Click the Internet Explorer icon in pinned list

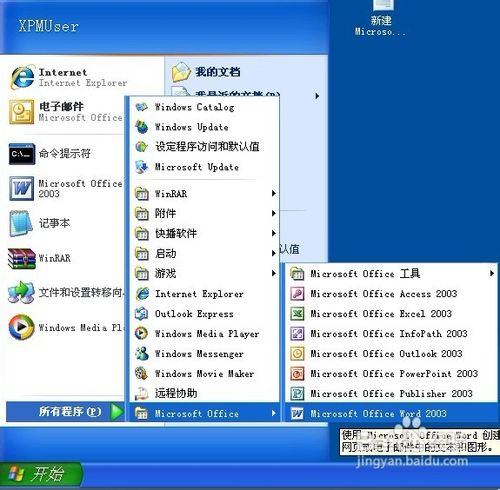click(22, 77)
